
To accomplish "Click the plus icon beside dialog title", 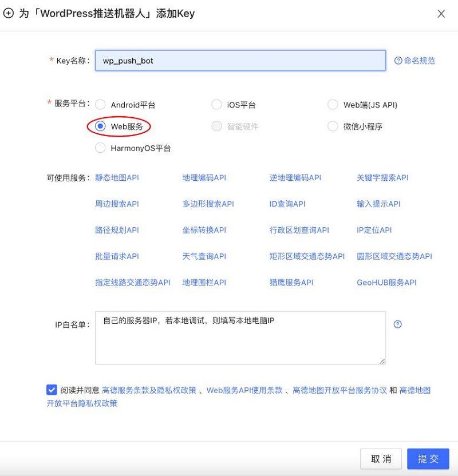I will pos(9,13).
